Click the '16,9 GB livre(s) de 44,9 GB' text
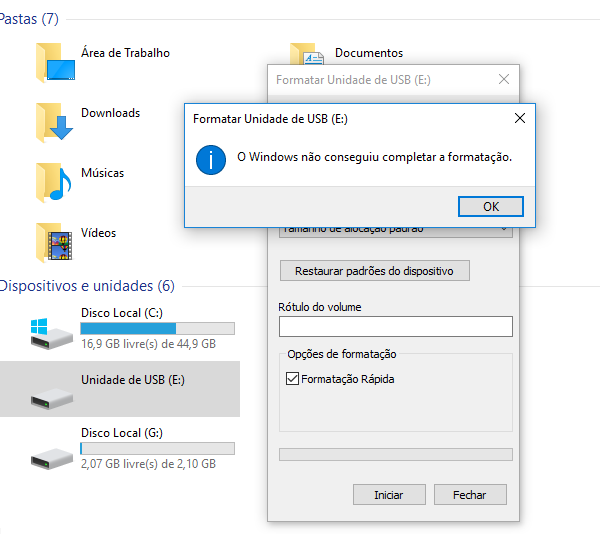 click(148, 344)
